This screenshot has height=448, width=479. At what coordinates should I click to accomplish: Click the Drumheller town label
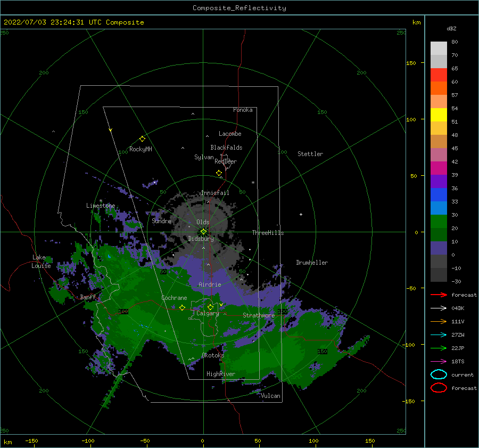312,263
